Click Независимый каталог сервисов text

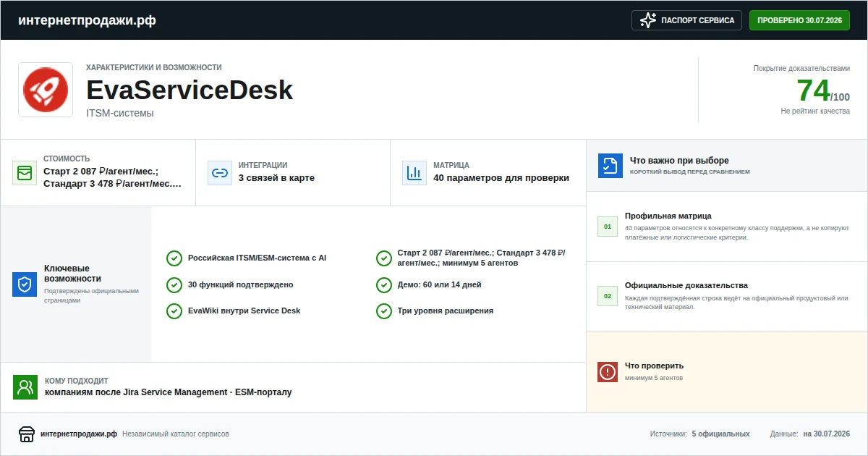[x=175, y=434]
